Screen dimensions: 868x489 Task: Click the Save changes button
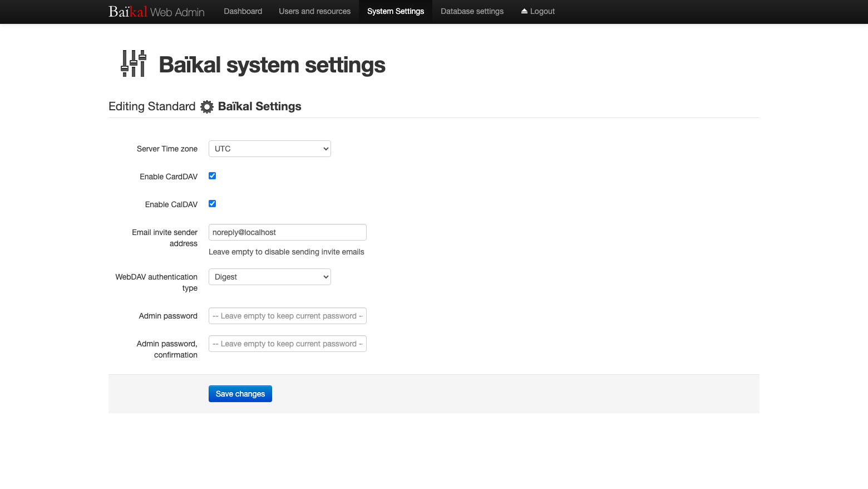240,394
